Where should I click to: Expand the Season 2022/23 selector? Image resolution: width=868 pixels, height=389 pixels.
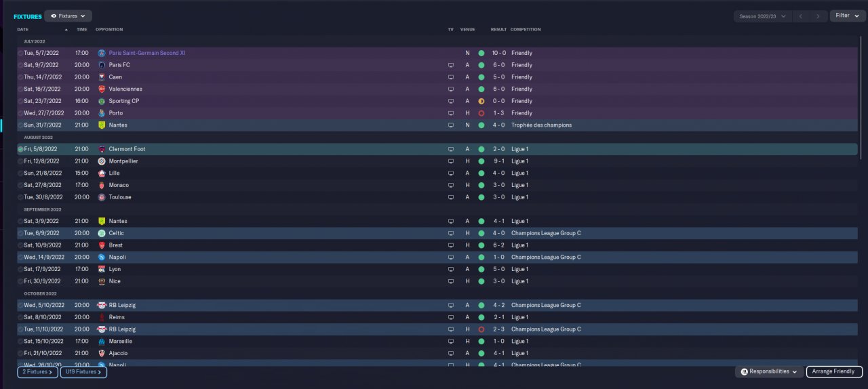[x=763, y=16]
